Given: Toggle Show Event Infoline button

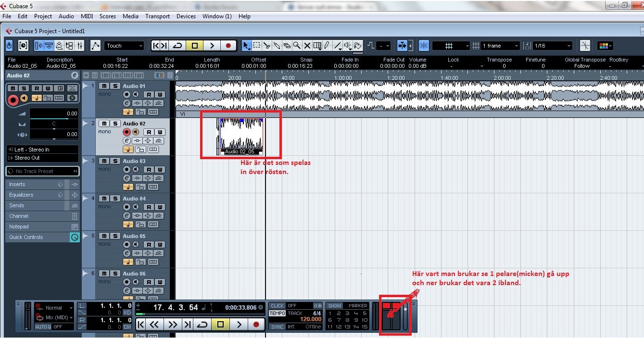Looking at the screenshot, I should [x=49, y=46].
